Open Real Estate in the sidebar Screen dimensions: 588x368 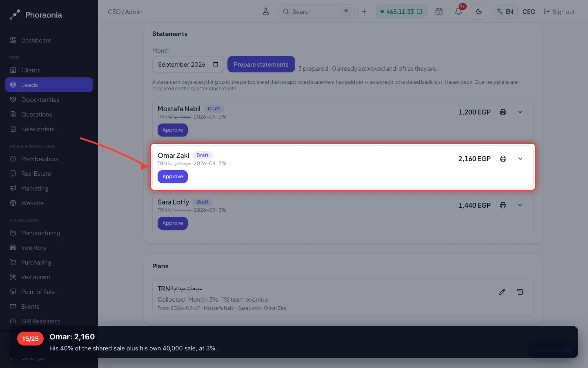coord(49,174)
